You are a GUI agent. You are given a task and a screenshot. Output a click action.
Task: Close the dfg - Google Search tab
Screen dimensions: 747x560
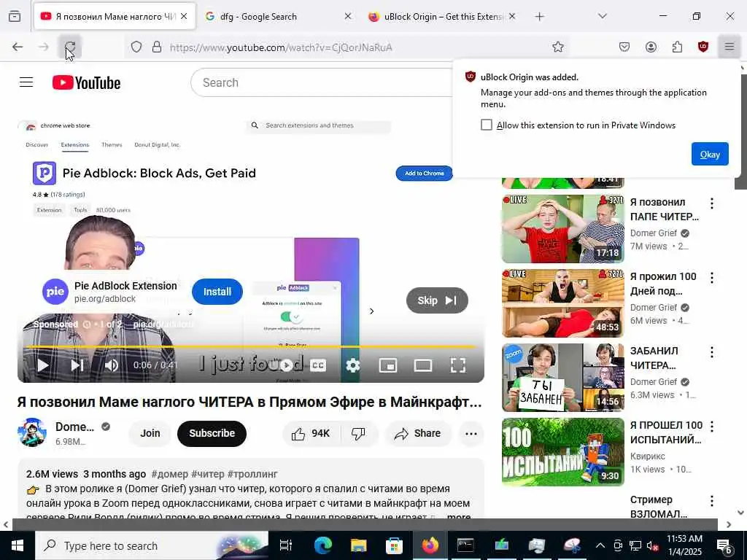(x=348, y=16)
